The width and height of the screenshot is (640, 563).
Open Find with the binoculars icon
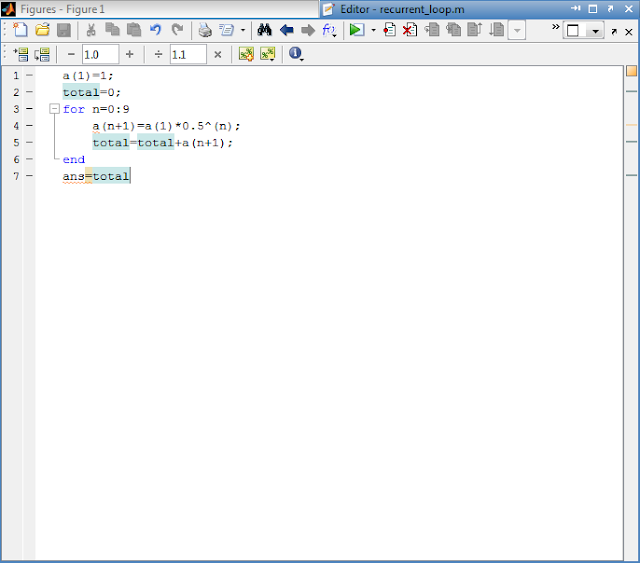click(x=264, y=30)
